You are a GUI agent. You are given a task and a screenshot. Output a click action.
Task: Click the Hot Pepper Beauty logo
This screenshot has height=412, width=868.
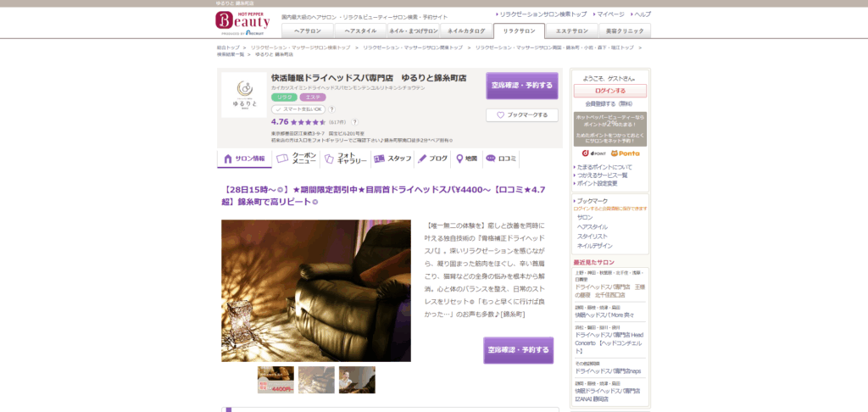pyautogui.click(x=242, y=22)
